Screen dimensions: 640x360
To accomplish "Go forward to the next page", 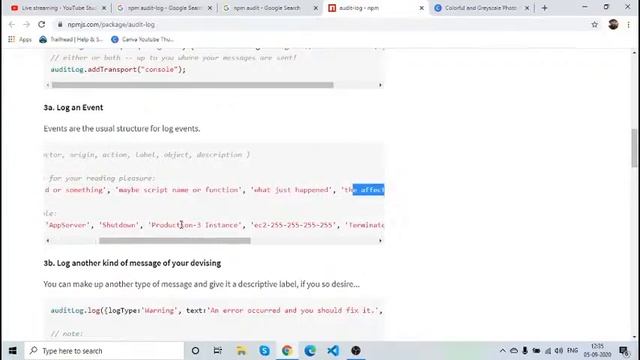I will click(27, 24).
